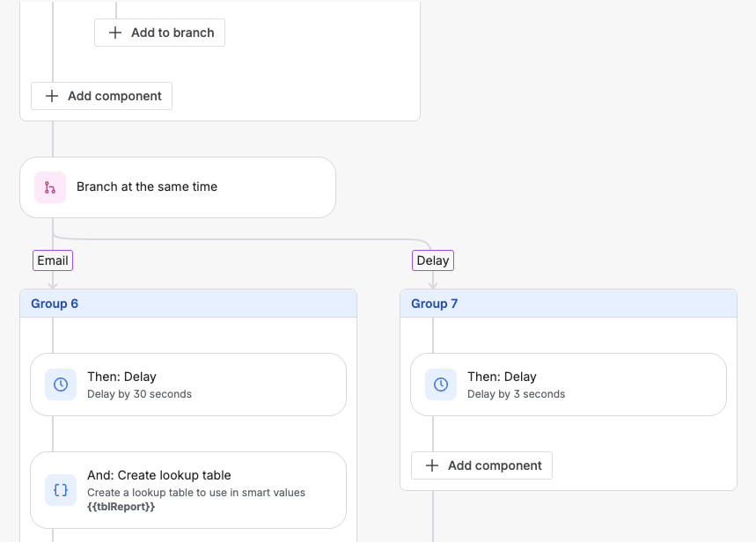This screenshot has width=756, height=542.
Task: Open the Branch at the same time step
Action: pyautogui.click(x=178, y=187)
